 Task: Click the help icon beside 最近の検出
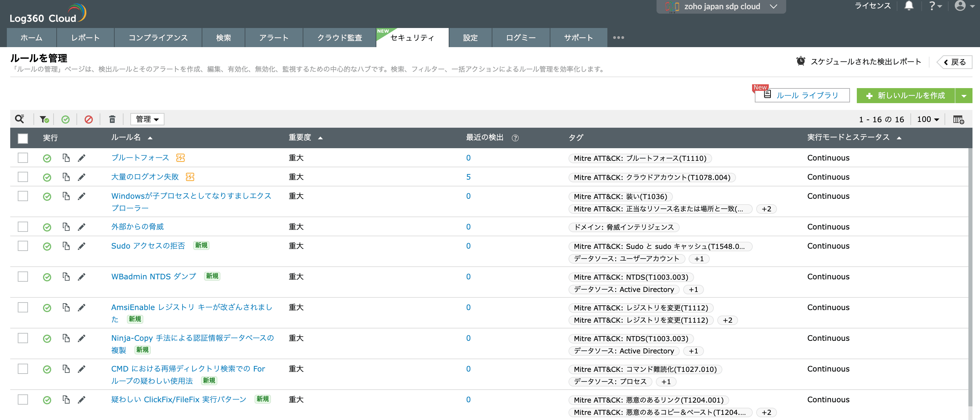[x=515, y=138]
